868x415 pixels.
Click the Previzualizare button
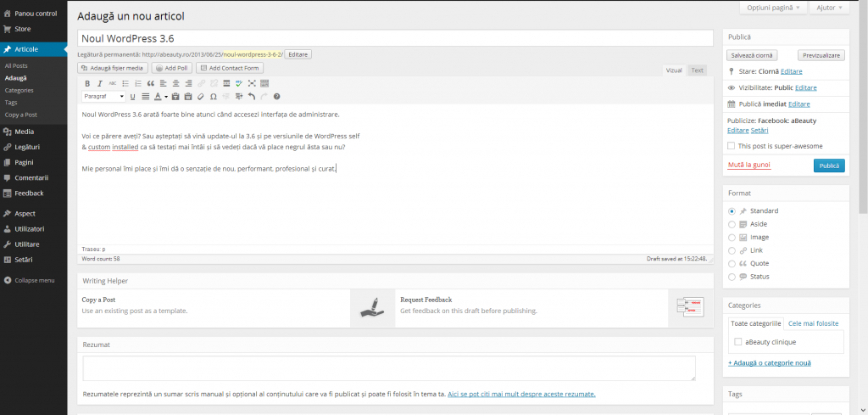(821, 55)
